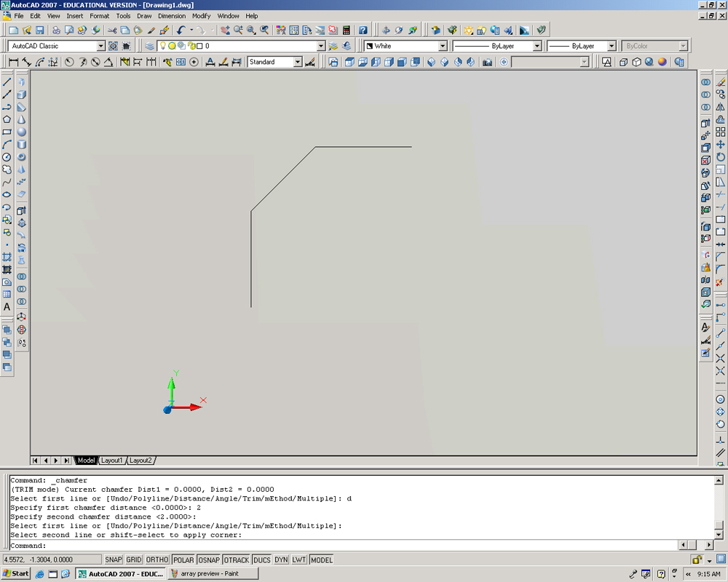Screen dimensions: 728x582
Task: Open the White color control dropdown
Action: [443, 45]
